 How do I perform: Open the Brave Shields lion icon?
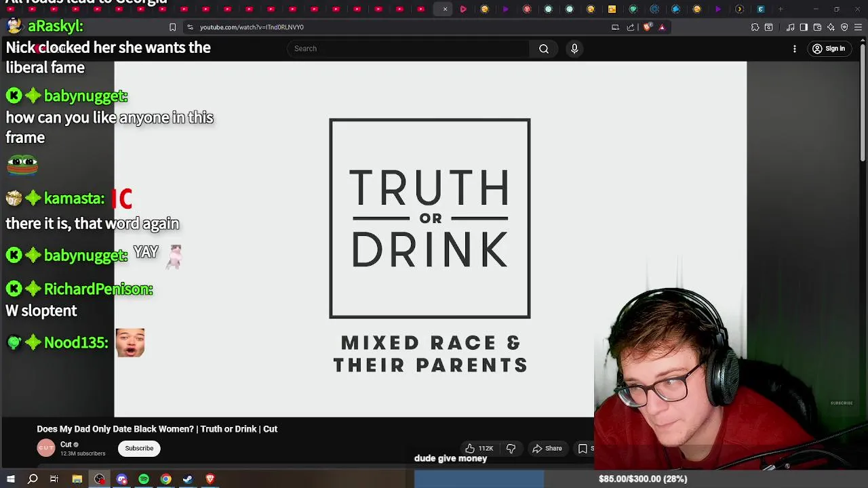[647, 27]
